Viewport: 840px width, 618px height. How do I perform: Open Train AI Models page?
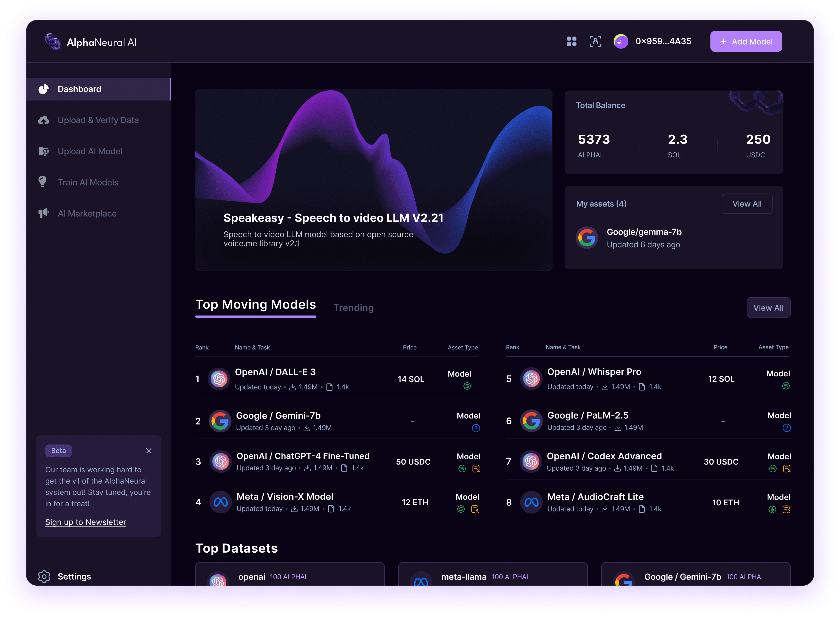coord(88,183)
